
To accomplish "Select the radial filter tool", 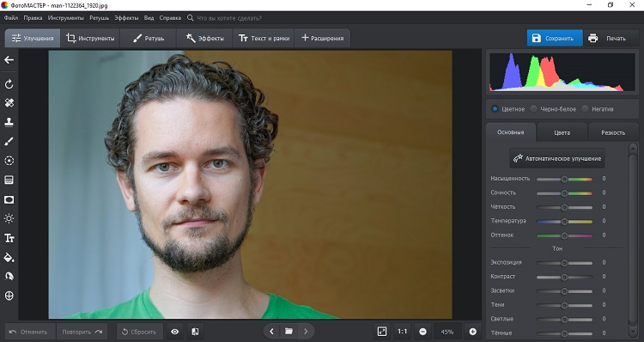I will [x=9, y=161].
